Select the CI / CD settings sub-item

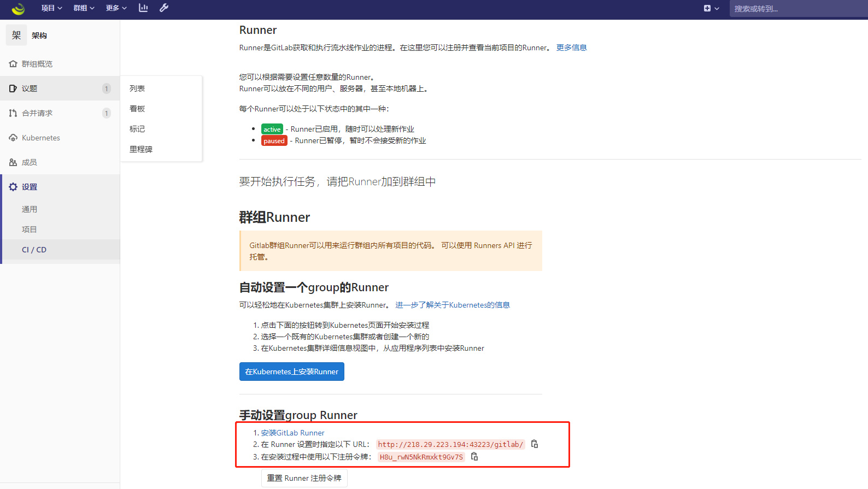[x=34, y=250]
